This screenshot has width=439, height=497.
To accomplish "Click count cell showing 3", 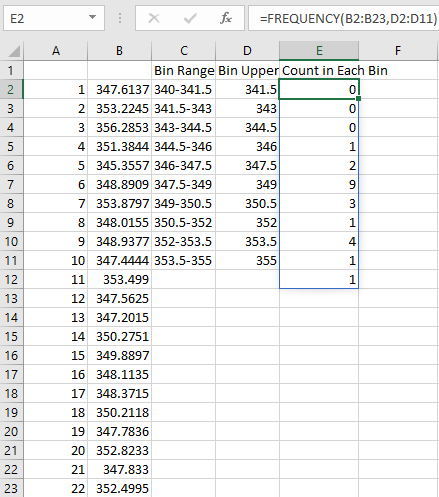I will pyautogui.click(x=319, y=203).
